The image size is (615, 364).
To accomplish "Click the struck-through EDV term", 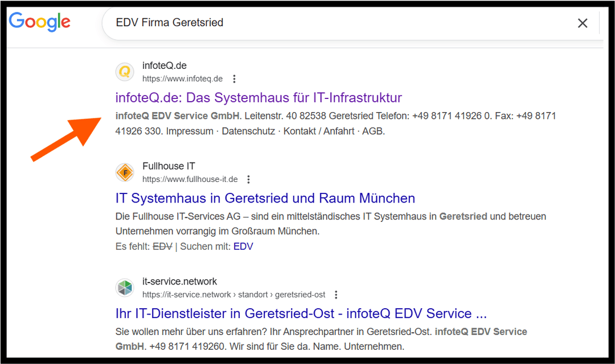I will (163, 246).
